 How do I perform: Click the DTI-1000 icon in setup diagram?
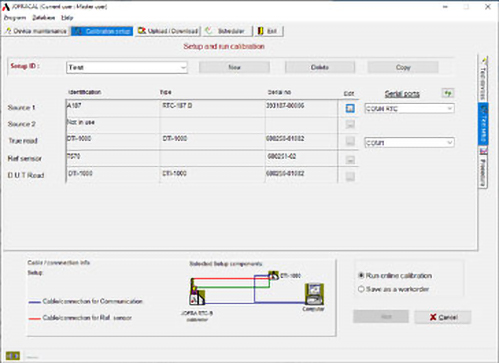273,276
